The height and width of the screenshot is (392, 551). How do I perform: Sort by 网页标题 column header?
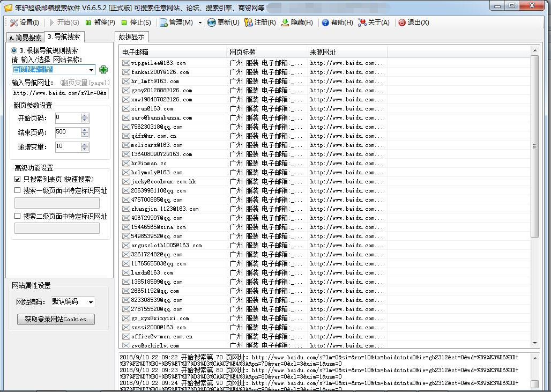266,52
